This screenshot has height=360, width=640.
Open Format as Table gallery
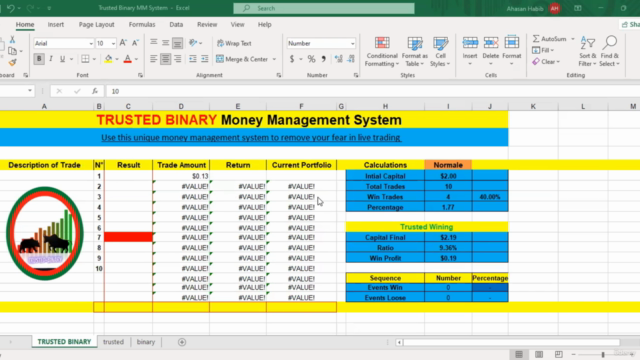click(415, 52)
